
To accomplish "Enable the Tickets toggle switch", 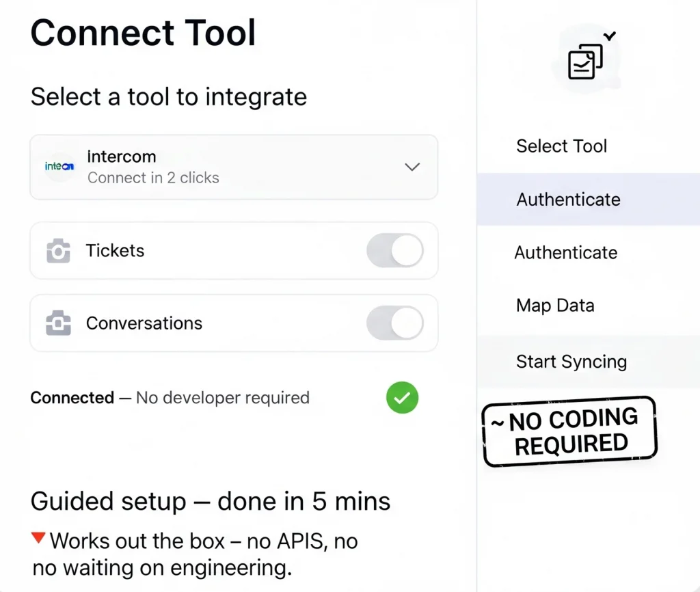I will pyautogui.click(x=394, y=251).
